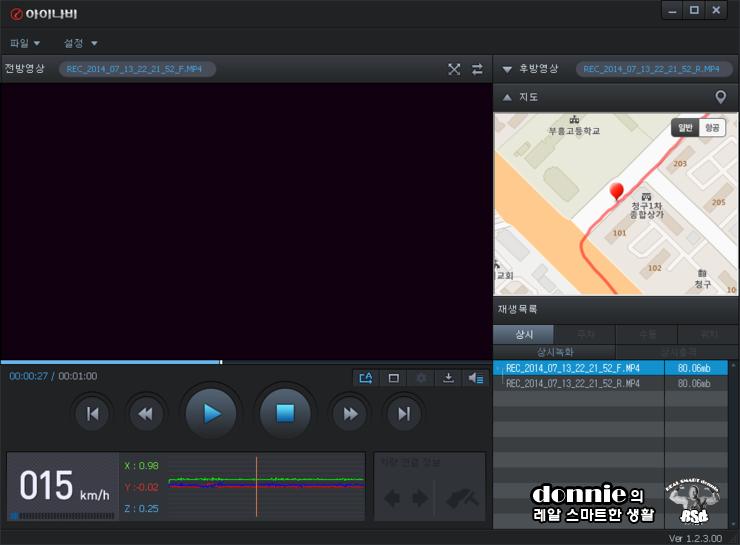Click the download/save icon in toolbar
This screenshot has width=740, height=545.
coord(449,378)
